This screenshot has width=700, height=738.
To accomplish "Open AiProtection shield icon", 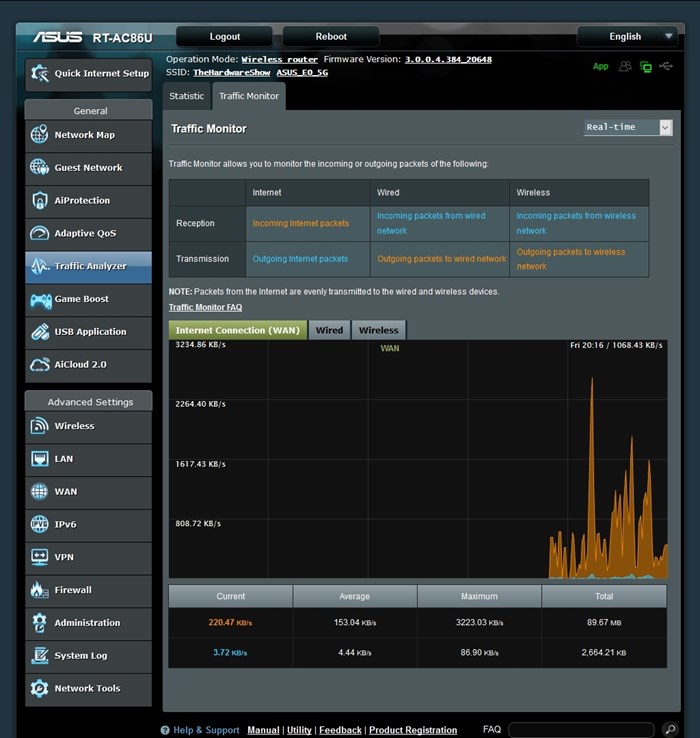I will coord(39,200).
